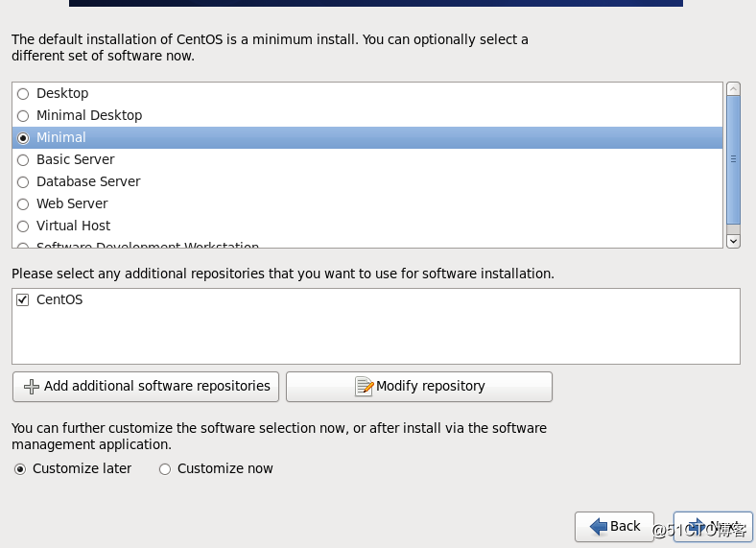This screenshot has height=548, width=756.
Task: Click the "Database Server" label text
Action: point(88,181)
